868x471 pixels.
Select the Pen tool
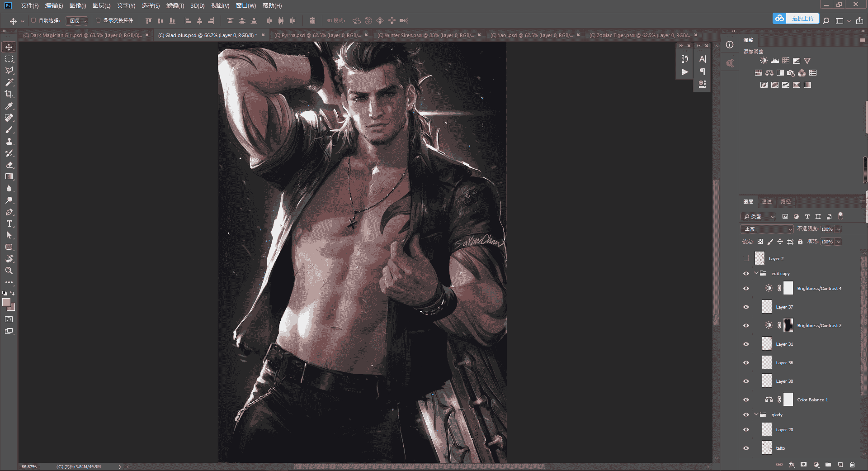(x=9, y=212)
